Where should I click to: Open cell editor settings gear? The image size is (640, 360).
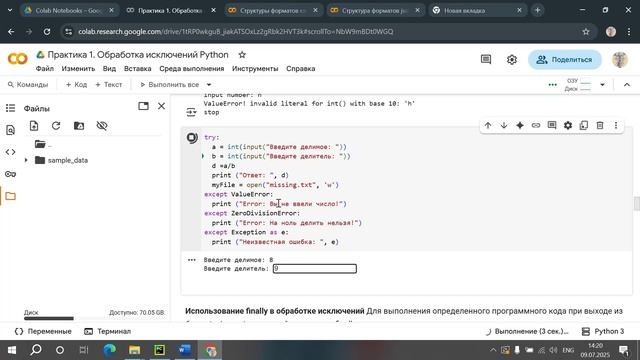(568, 125)
